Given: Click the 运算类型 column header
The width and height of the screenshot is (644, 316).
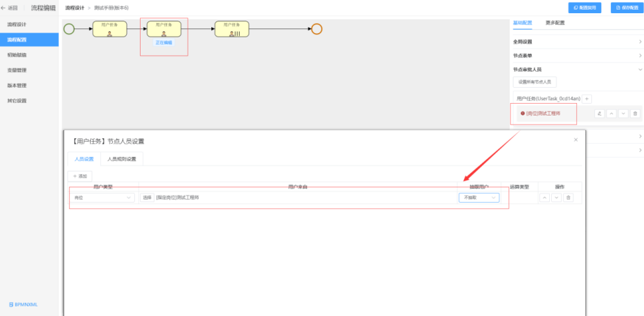Looking at the screenshot, I should click(519, 187).
